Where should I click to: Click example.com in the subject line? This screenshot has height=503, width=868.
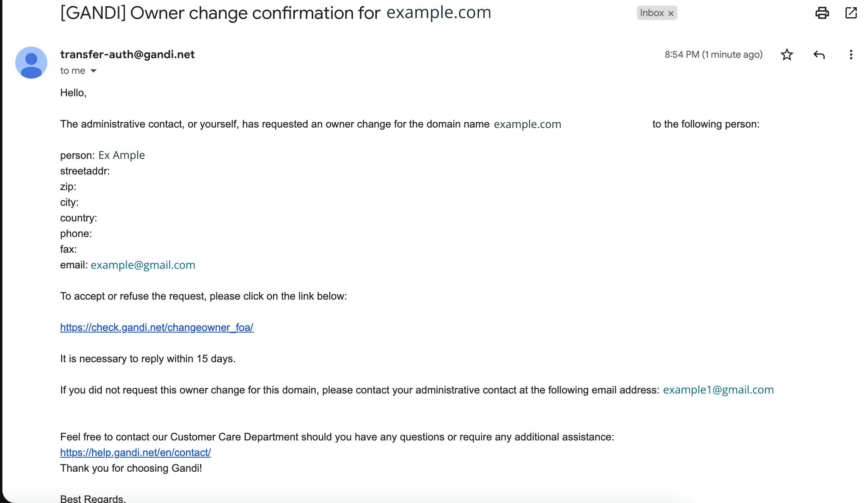coord(439,13)
